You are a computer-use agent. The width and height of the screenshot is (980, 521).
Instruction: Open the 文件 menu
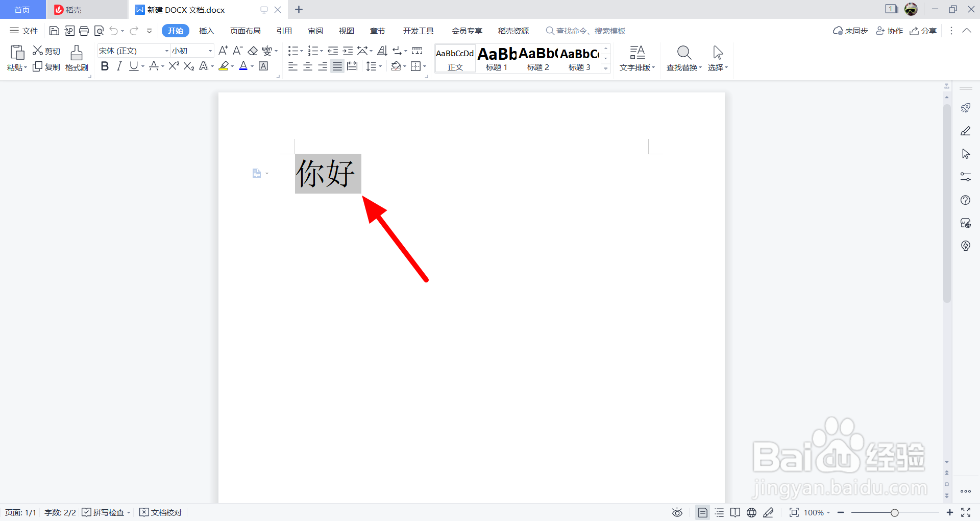pos(24,31)
